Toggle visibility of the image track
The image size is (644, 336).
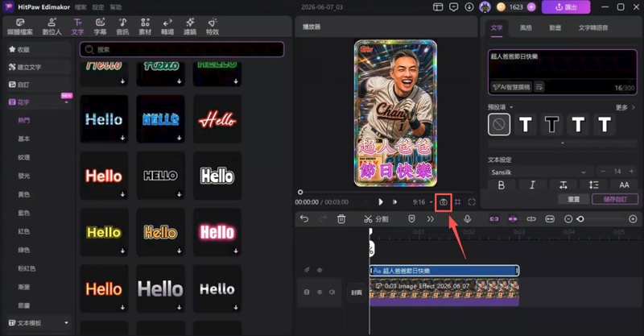pos(320,292)
